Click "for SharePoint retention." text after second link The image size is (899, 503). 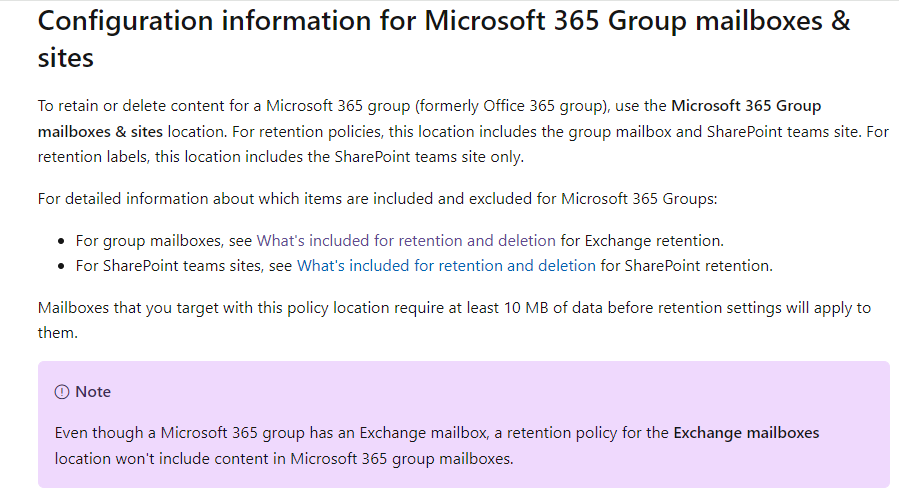(686, 266)
